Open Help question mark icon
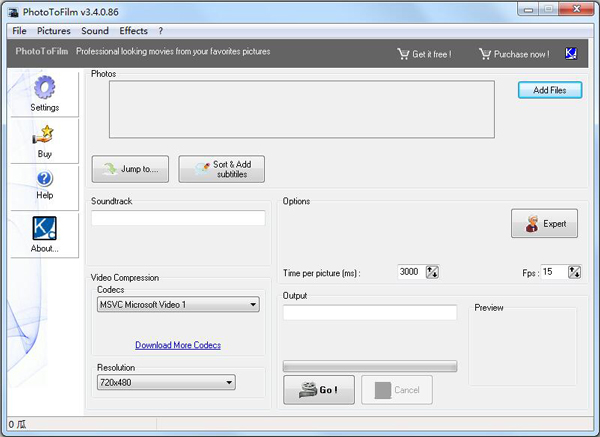600x437 pixels. 45,178
